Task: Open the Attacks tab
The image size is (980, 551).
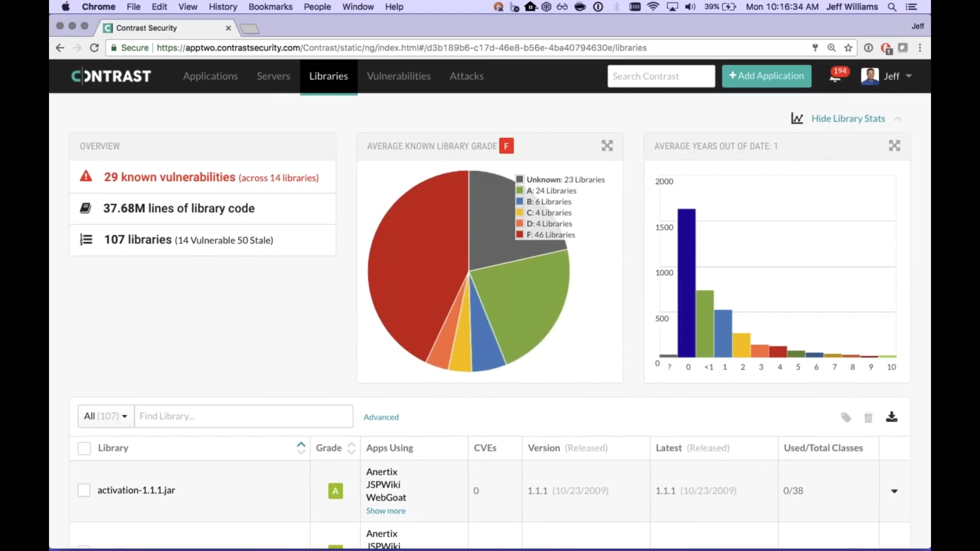Action: click(x=467, y=76)
